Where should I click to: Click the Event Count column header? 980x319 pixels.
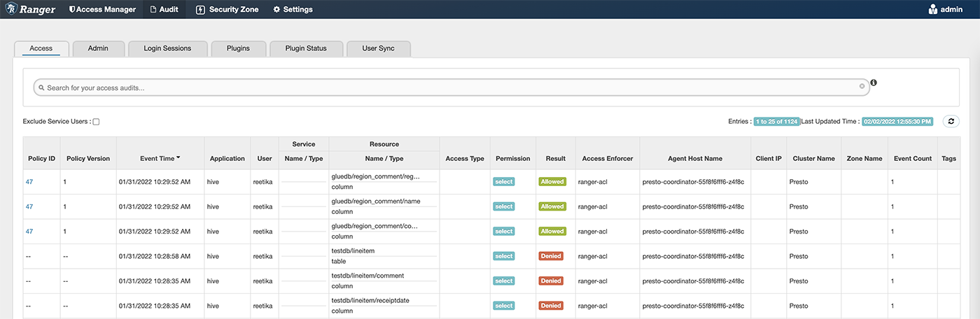point(913,159)
